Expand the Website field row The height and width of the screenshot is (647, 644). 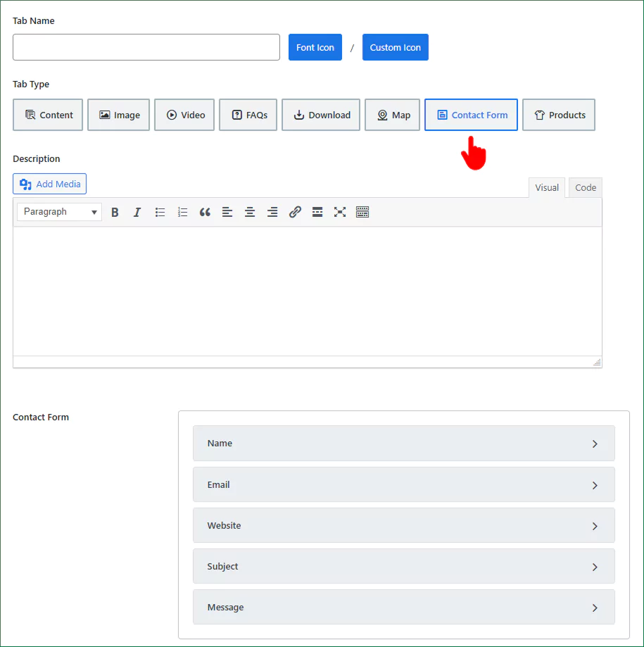coord(404,525)
